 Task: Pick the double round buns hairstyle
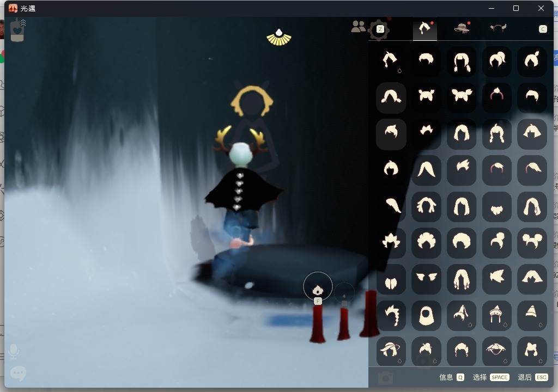pos(532,243)
